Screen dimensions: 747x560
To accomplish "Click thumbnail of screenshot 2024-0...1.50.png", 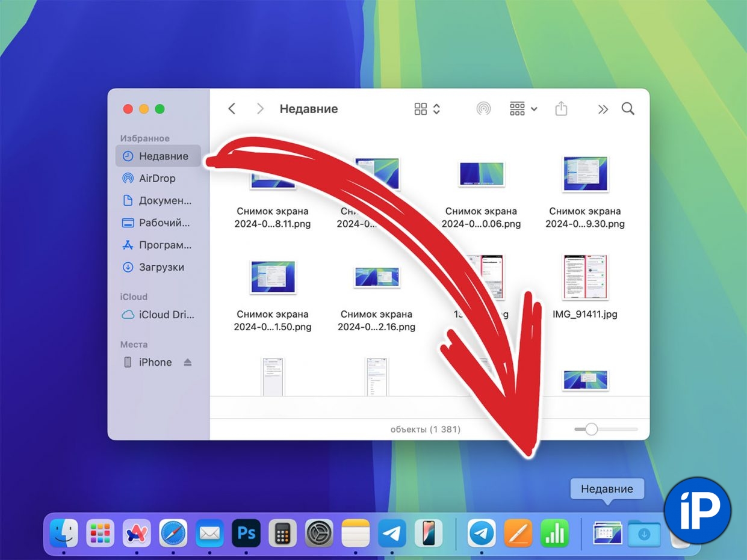I will 273,277.
